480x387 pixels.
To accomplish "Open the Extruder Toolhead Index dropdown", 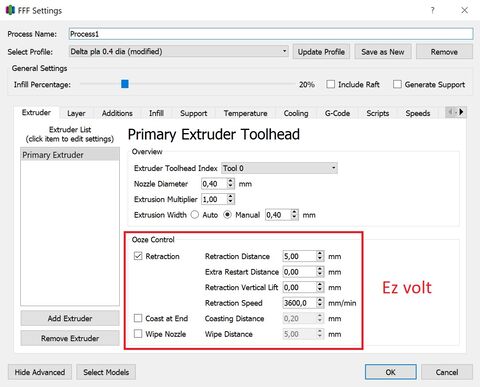I will tap(279, 168).
